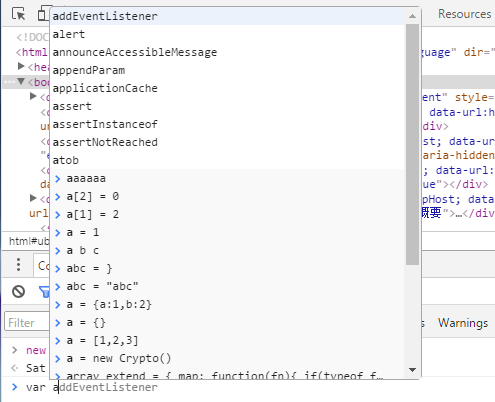This screenshot has width=495, height=402.
Task: Click the autocomplete scrollbar thumb
Action: pos(412,144)
